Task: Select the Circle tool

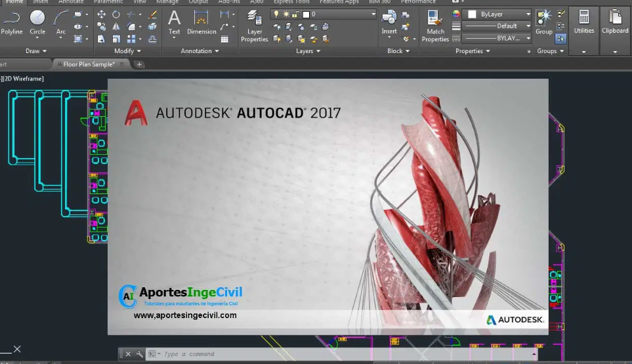Action: pos(37,21)
